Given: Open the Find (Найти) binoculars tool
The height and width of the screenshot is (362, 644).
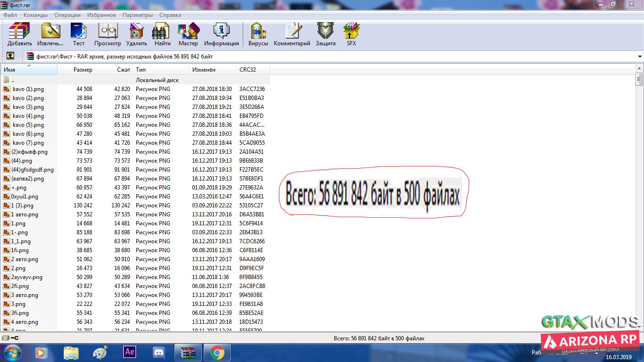Looking at the screenshot, I should tap(162, 34).
